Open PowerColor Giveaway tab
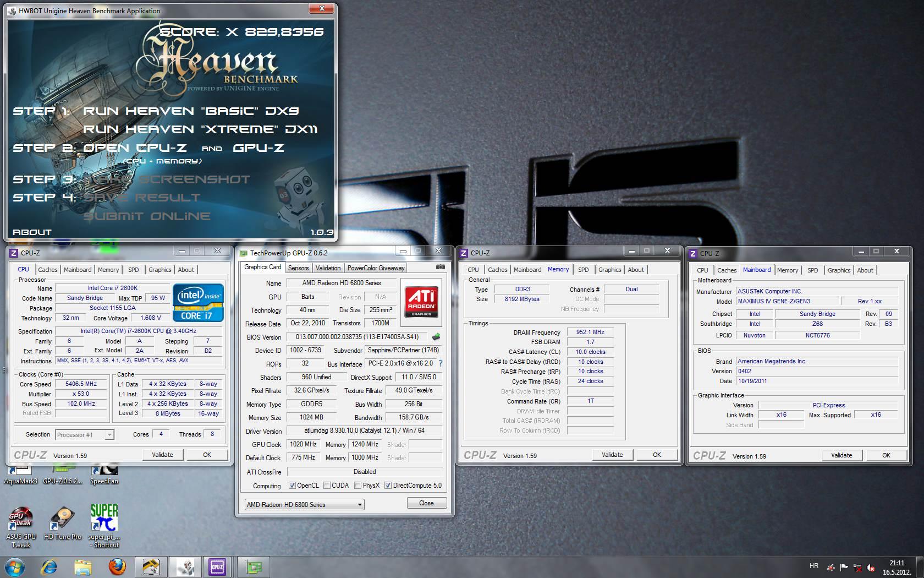This screenshot has height=578, width=924. tap(376, 268)
